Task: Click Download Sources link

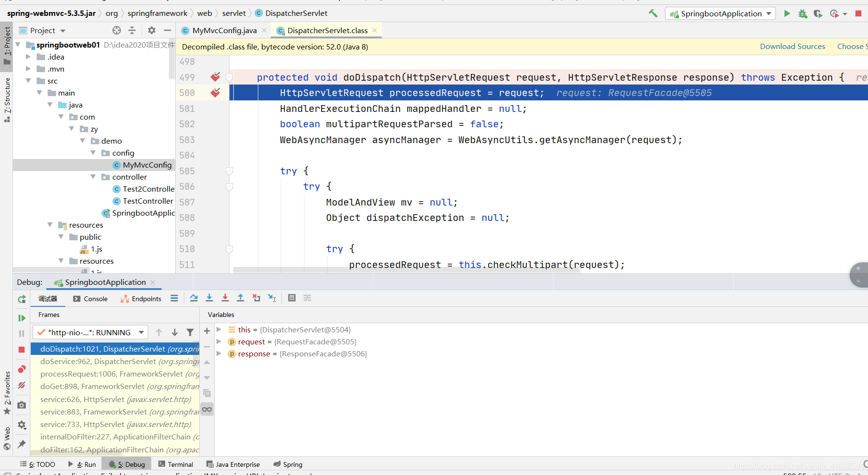Action: pyautogui.click(x=792, y=47)
